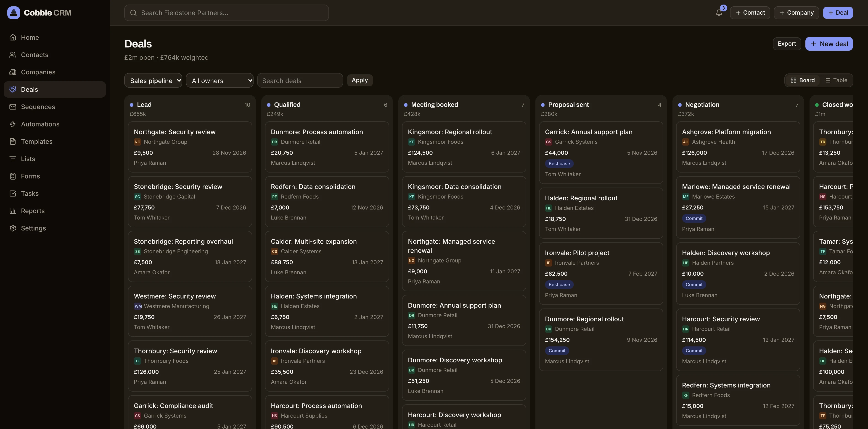Viewport: 868px width, 429px height.
Task: Click the AH badge on Ashgrove: Platform migration
Action: click(686, 142)
